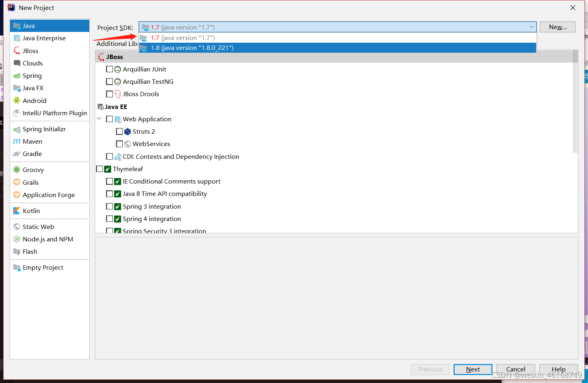588x383 pixels.
Task: Choose SDK 1.8 java version 1.8.0_221
Action: coord(338,48)
